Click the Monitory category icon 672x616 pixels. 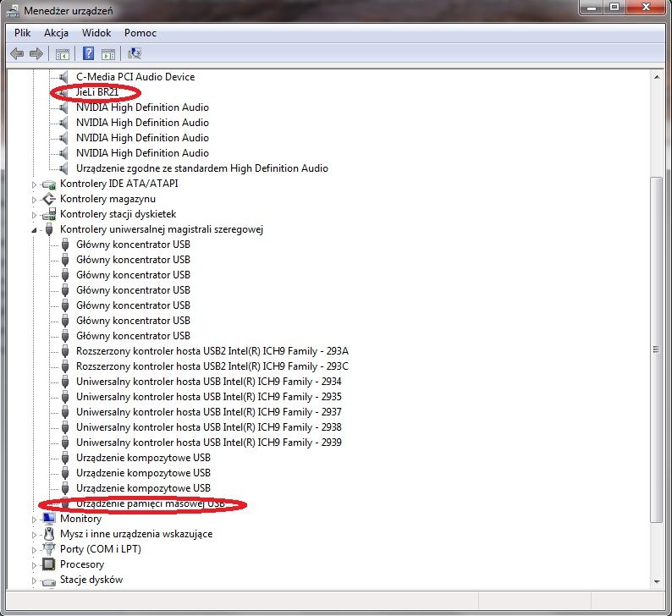tap(49, 519)
